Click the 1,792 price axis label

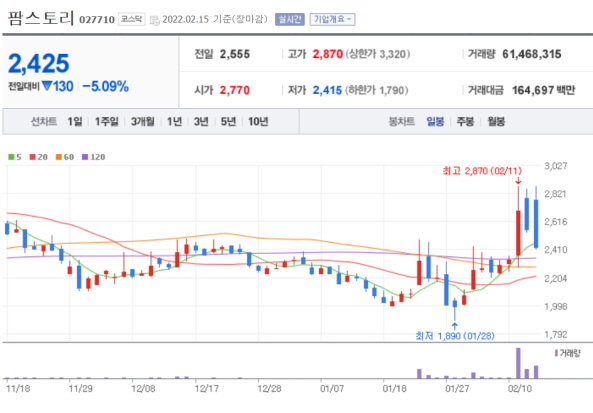(556, 334)
